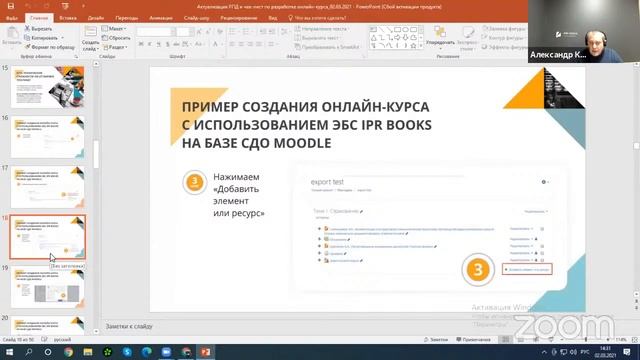Open the font name combo box
640x360 pixels.
click(157, 31)
